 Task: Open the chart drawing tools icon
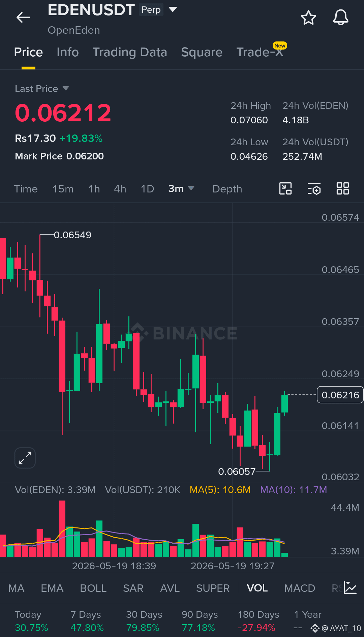point(285,188)
